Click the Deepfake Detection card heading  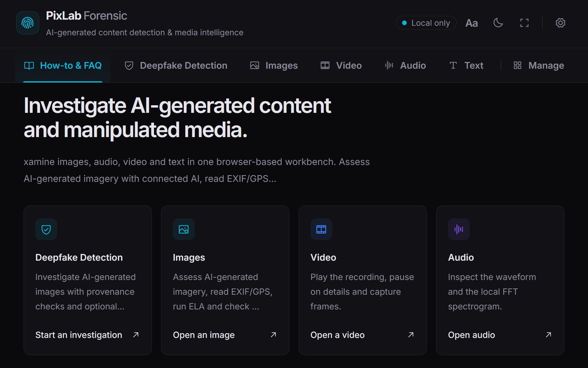(x=79, y=258)
